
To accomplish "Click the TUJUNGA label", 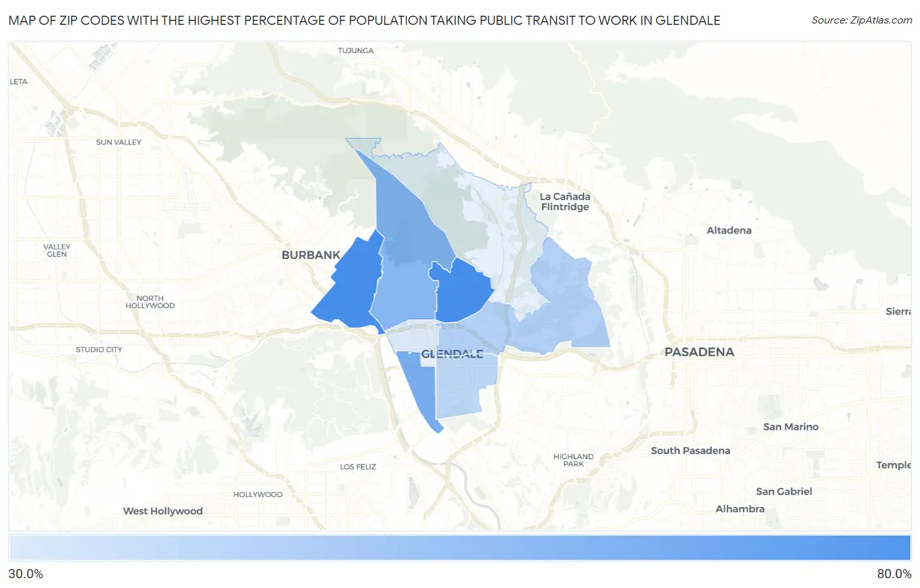I will point(356,50).
